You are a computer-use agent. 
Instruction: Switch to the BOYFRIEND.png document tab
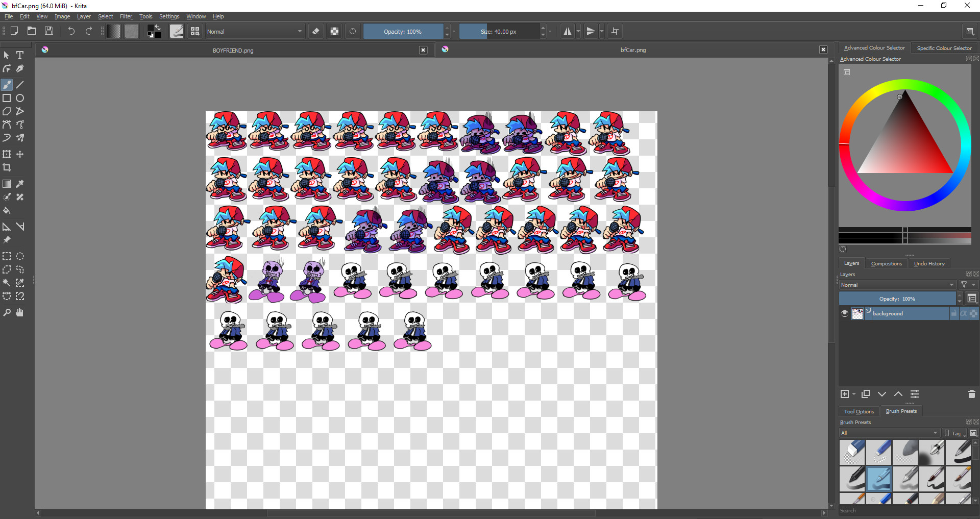[x=233, y=51]
